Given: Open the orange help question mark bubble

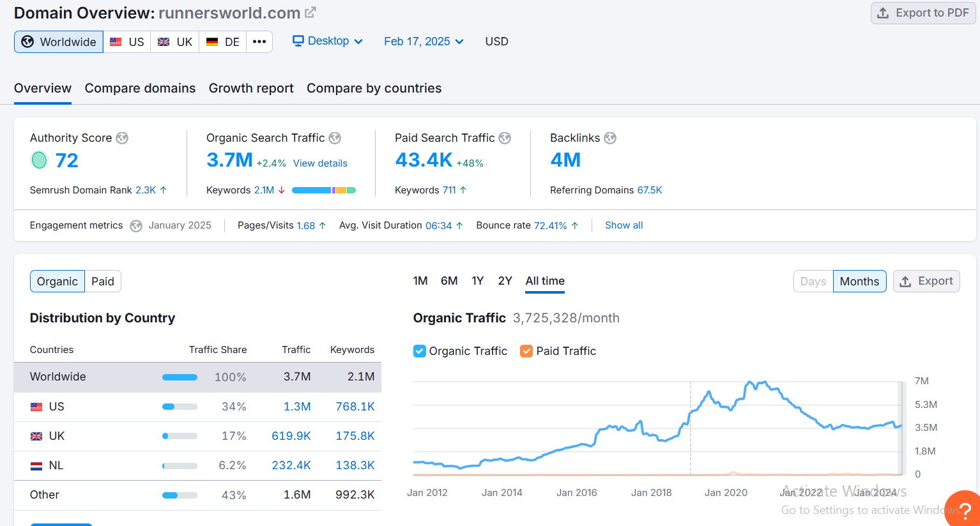Looking at the screenshot, I should click(x=964, y=510).
